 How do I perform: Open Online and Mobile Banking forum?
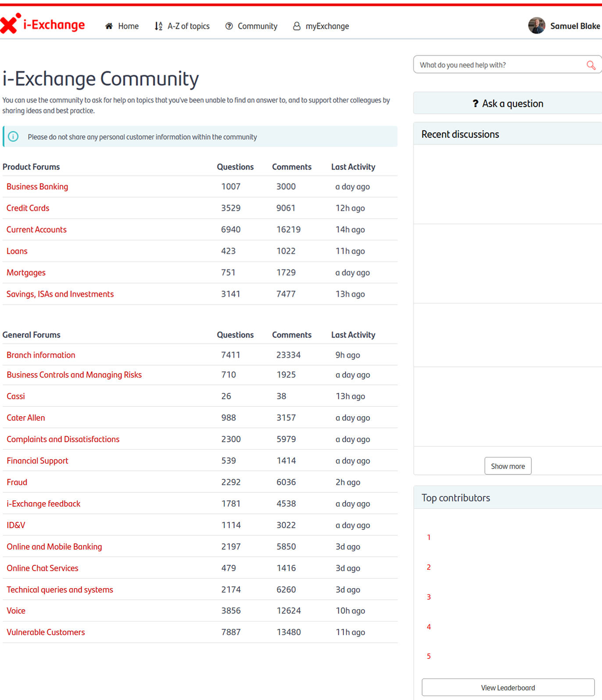pos(54,547)
